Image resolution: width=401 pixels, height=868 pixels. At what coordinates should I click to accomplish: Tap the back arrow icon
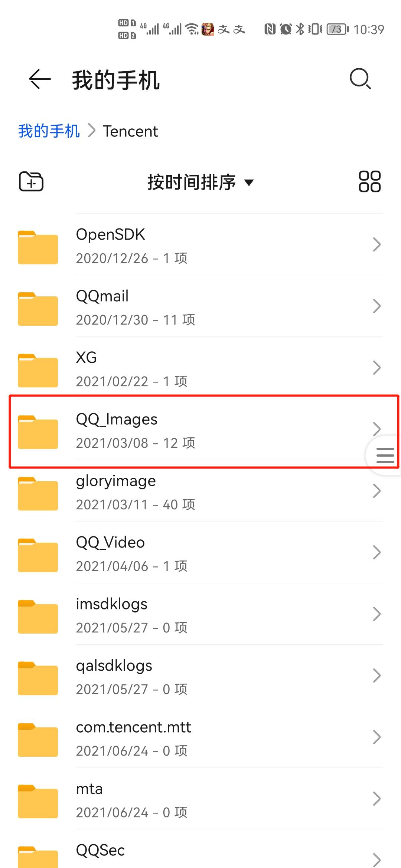point(40,79)
